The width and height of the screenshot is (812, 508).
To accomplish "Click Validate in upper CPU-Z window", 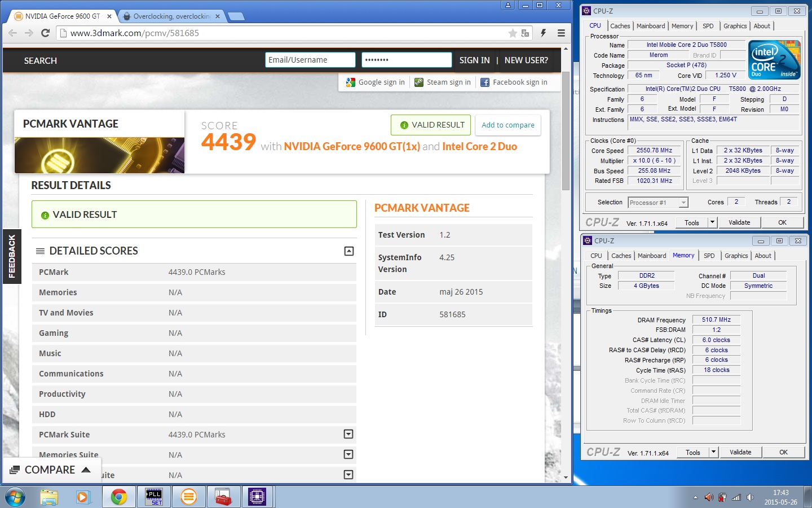I will tap(739, 222).
